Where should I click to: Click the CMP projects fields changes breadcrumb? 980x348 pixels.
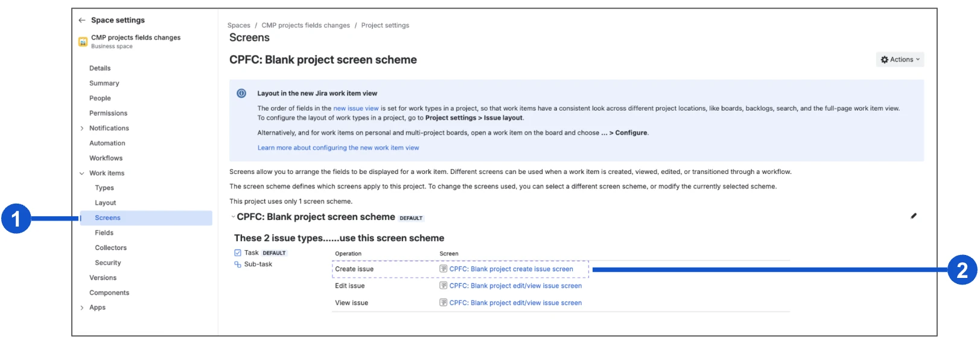pos(306,25)
